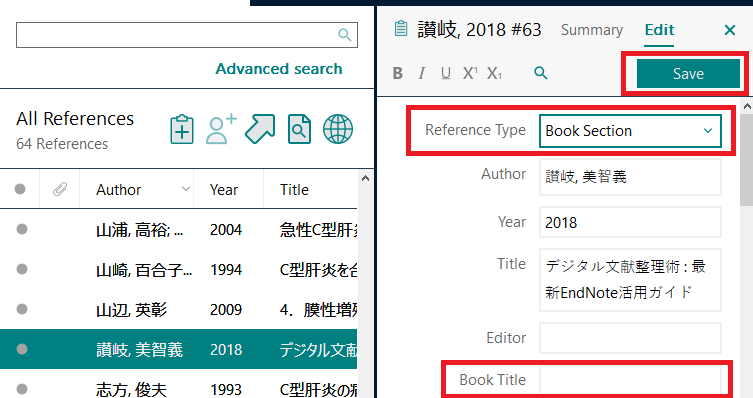Open the Reference Type dropdown
Screen dimensions: 753x398
point(630,131)
